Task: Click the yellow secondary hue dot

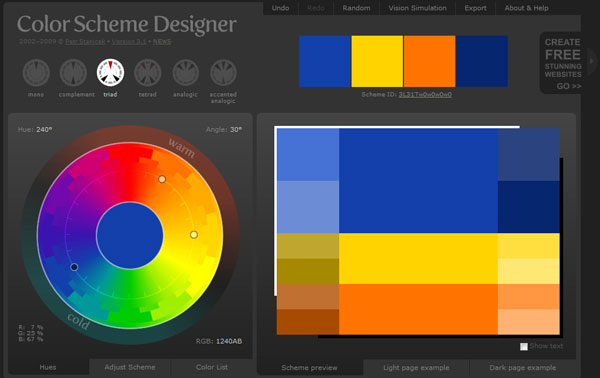Action: point(194,235)
